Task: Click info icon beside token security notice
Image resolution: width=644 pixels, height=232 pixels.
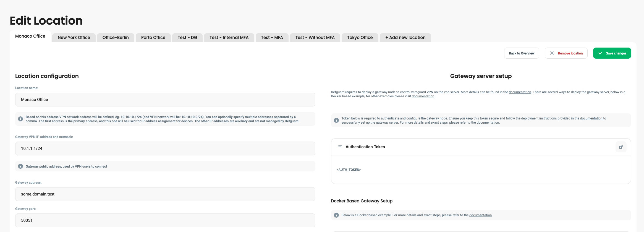Action: (336, 120)
